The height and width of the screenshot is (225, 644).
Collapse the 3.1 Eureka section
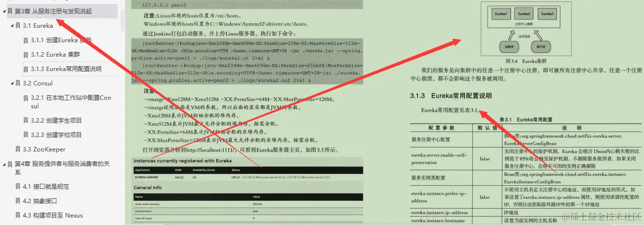pyautogui.click(x=11, y=26)
